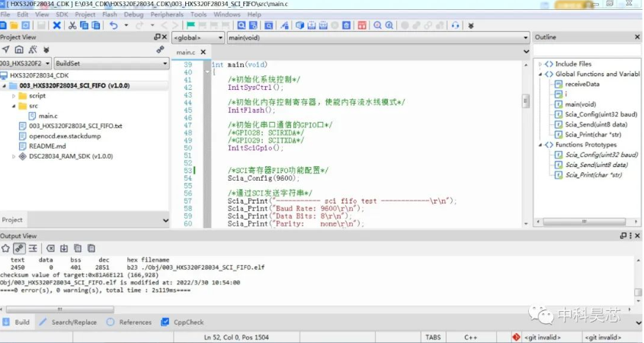The width and height of the screenshot is (644, 343).
Task: Open the editor tab list chevron
Action: coord(526,52)
